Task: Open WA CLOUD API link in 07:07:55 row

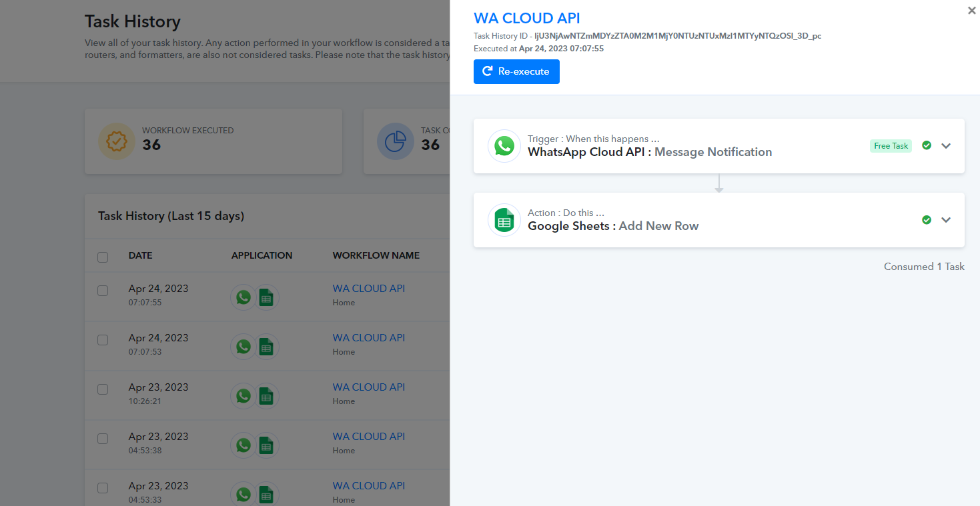Action: 369,289
